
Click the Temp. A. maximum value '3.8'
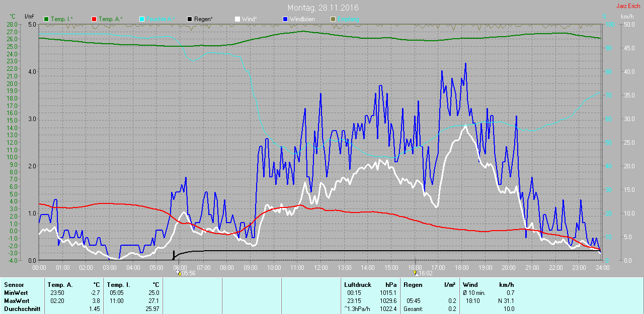coord(96,301)
